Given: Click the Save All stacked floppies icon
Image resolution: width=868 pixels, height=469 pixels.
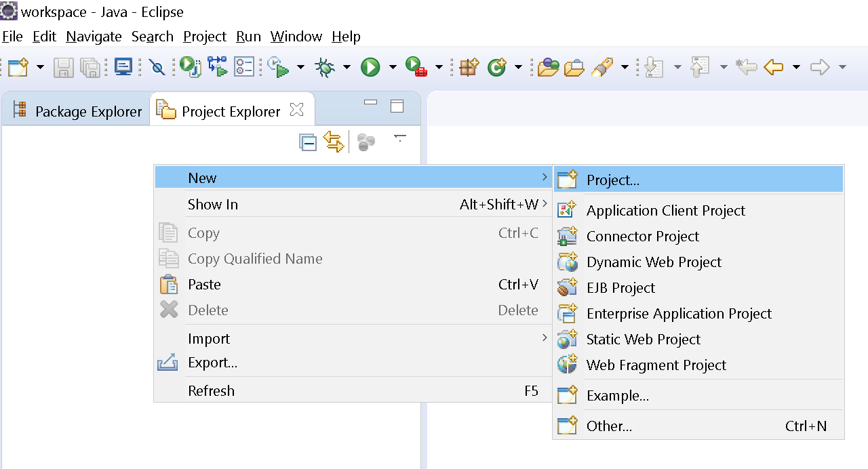Looking at the screenshot, I should tap(90, 66).
